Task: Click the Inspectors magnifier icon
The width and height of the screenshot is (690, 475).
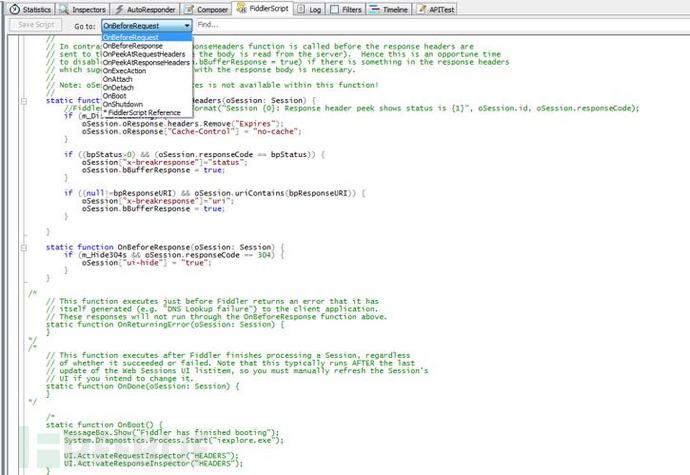Action: click(x=64, y=9)
